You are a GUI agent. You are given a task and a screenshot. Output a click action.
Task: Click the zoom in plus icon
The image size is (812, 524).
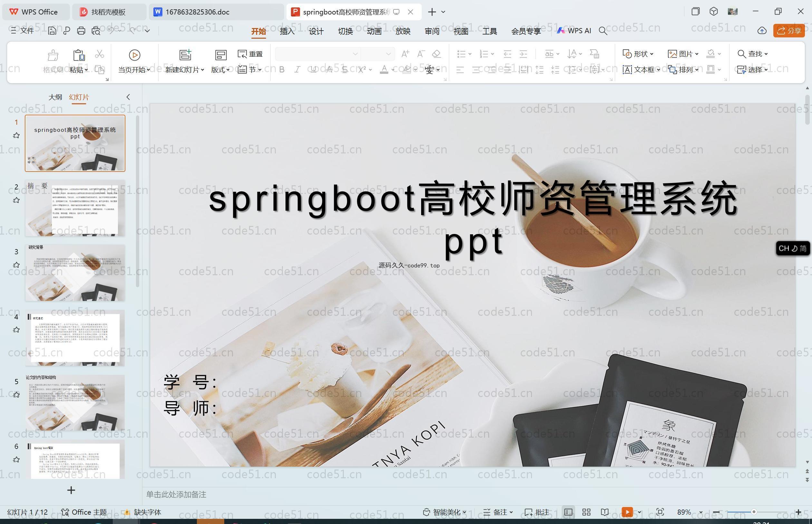click(x=798, y=512)
